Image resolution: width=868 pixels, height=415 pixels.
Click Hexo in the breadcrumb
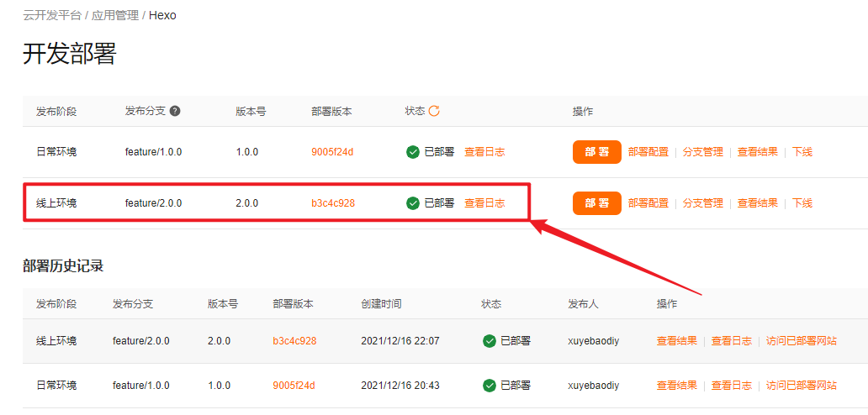[x=162, y=15]
